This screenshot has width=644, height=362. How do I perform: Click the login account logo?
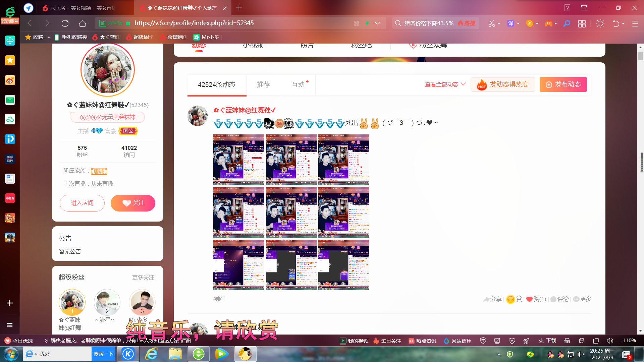[x=10, y=15]
